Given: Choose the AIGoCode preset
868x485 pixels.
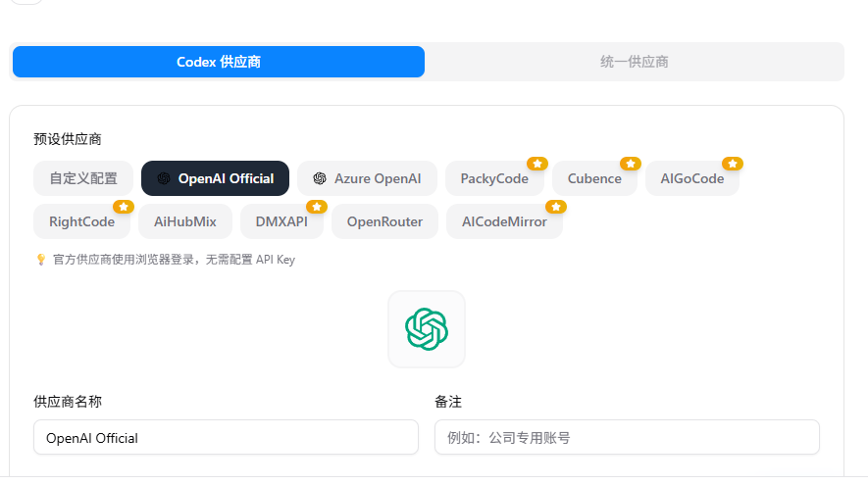Looking at the screenshot, I should [x=692, y=178].
